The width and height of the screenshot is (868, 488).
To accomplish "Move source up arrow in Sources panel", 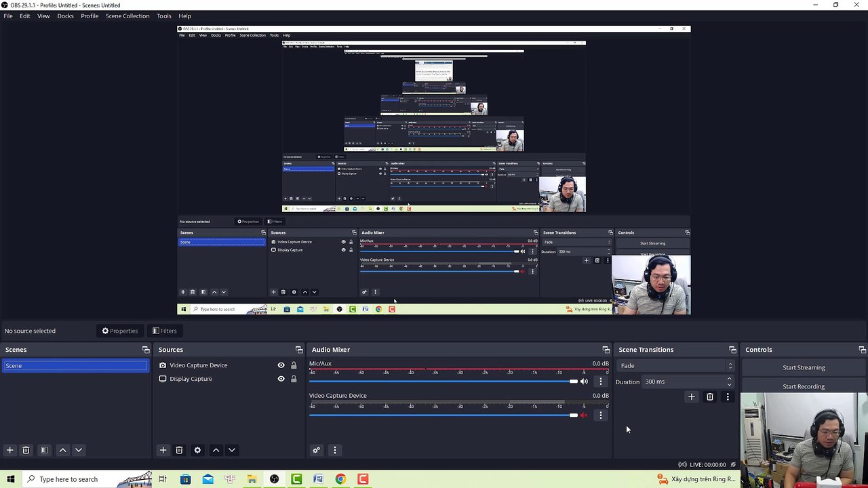I will coord(216,450).
